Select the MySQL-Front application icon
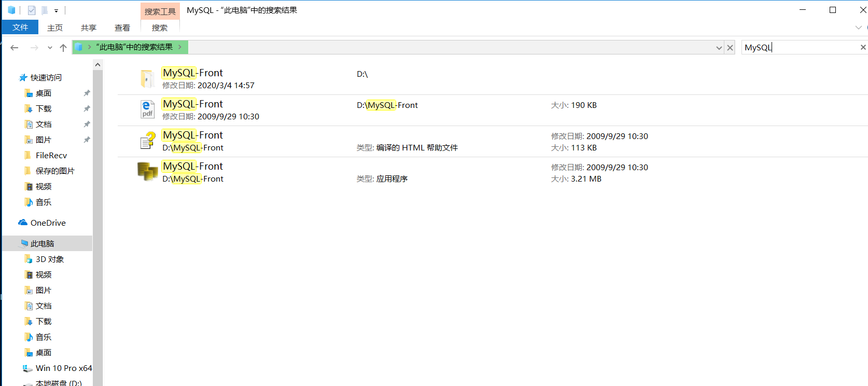This screenshot has width=868, height=386. coord(147,172)
